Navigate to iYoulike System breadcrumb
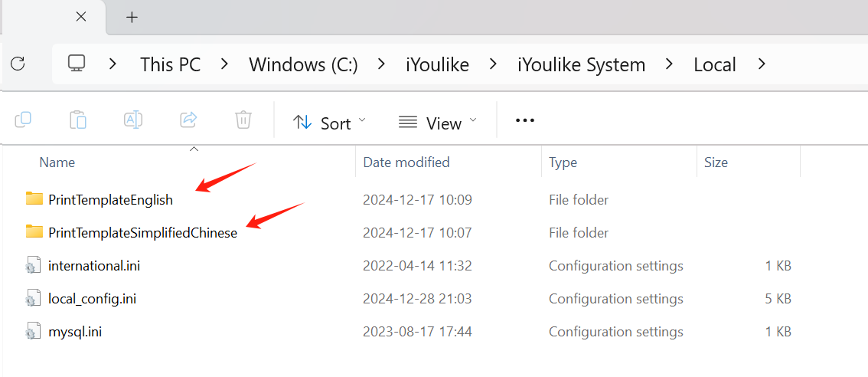The image size is (868, 377). [x=581, y=65]
